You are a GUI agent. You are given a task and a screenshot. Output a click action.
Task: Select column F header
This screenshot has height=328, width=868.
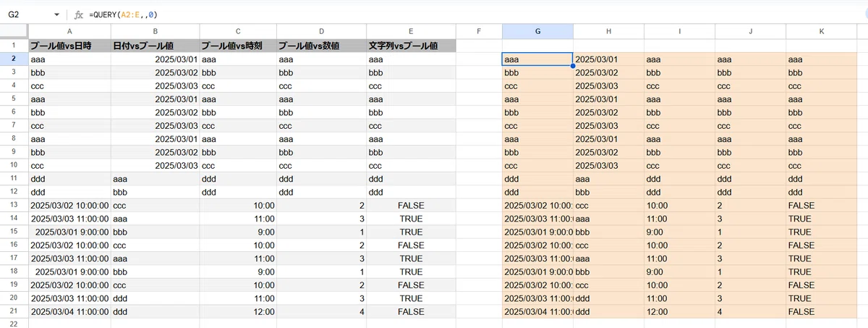pyautogui.click(x=479, y=31)
